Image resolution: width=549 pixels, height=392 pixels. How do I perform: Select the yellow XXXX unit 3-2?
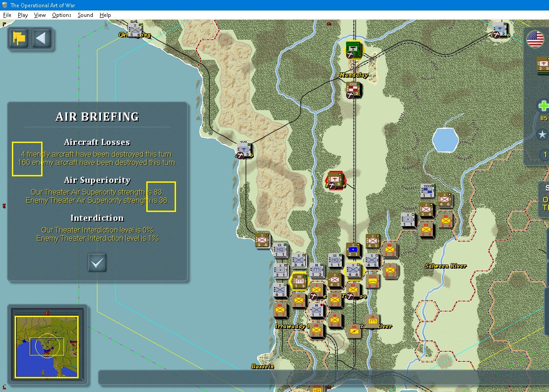[373, 281]
